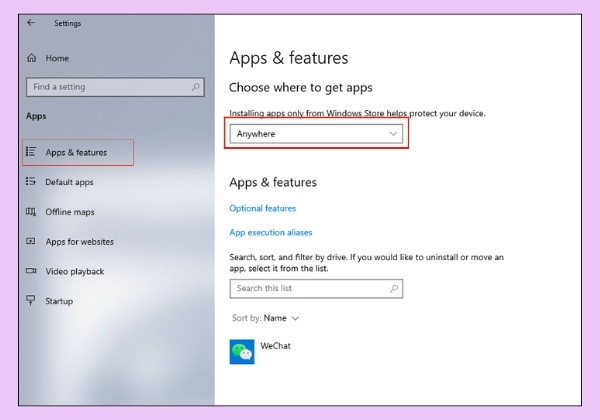
Task: Click the Default apps icon
Action: click(x=31, y=181)
